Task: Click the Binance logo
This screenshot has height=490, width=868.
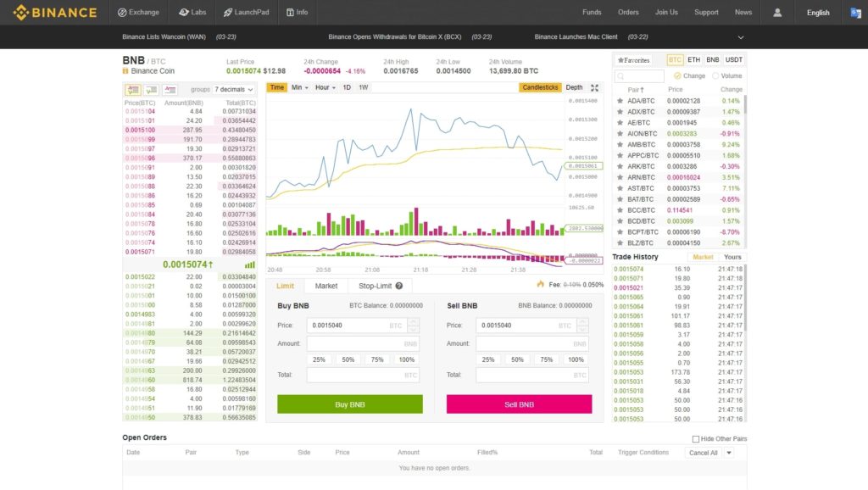Action: [x=55, y=12]
